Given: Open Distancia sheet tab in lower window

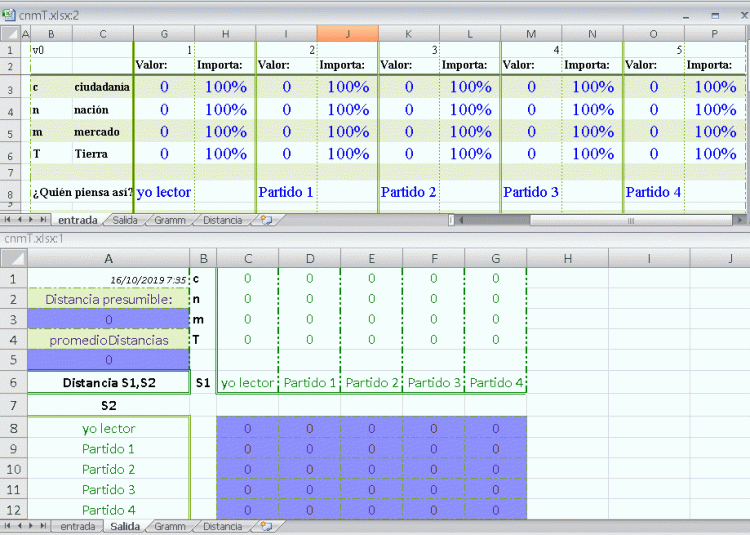Looking at the screenshot, I should pos(222,526).
